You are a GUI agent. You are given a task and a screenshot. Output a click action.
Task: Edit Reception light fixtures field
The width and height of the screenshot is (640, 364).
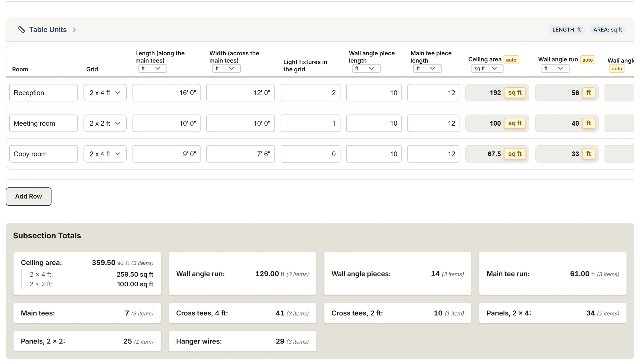(x=310, y=93)
